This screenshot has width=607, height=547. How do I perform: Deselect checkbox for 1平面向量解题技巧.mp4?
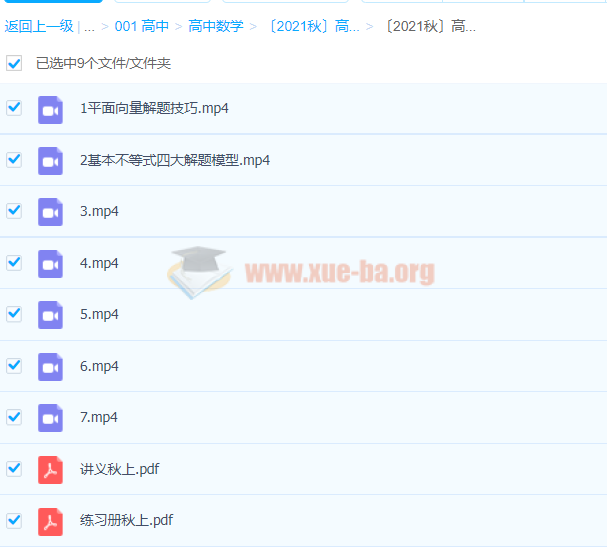click(14, 108)
